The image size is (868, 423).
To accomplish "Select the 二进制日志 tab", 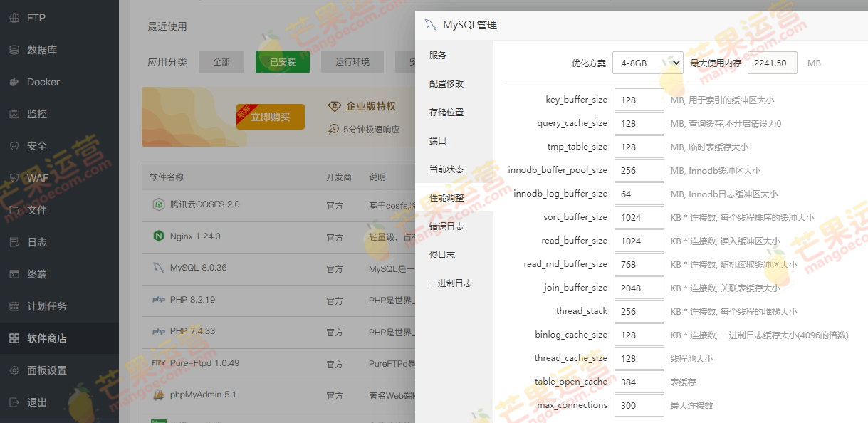I will 451,283.
